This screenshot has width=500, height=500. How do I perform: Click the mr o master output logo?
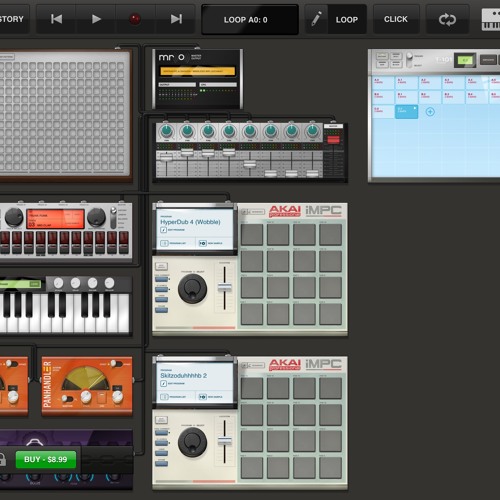click(x=171, y=57)
